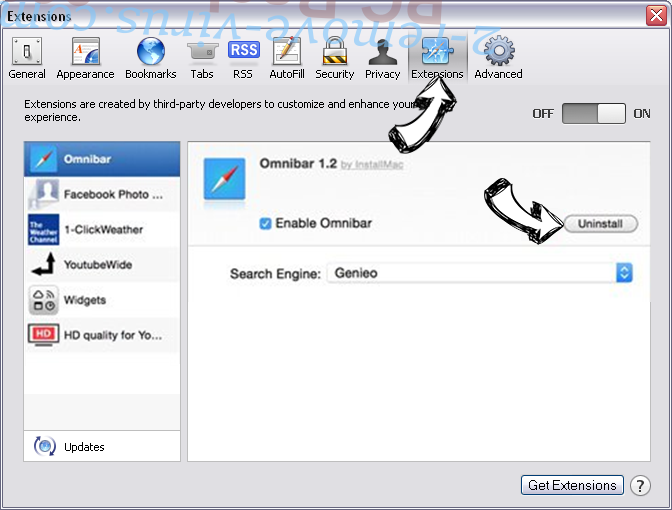Click the Omnibar 1.2 title text
Viewport: 672px width, 510px height.
point(298,164)
